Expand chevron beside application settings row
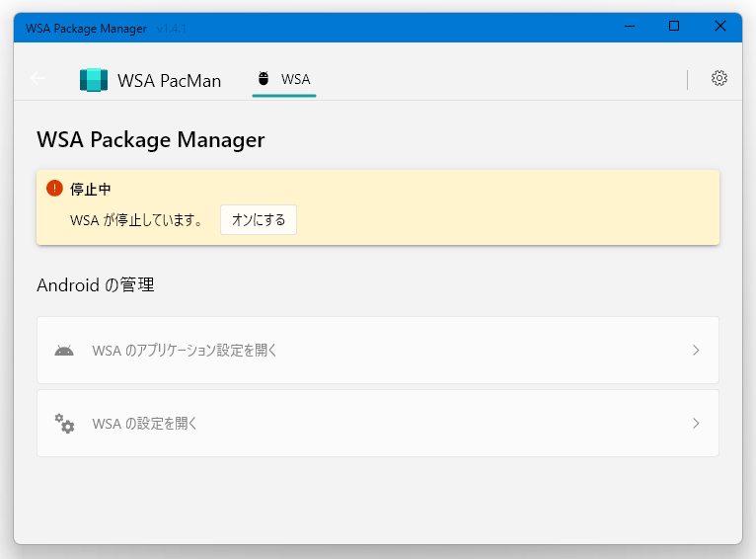This screenshot has width=756, height=559. click(x=696, y=351)
